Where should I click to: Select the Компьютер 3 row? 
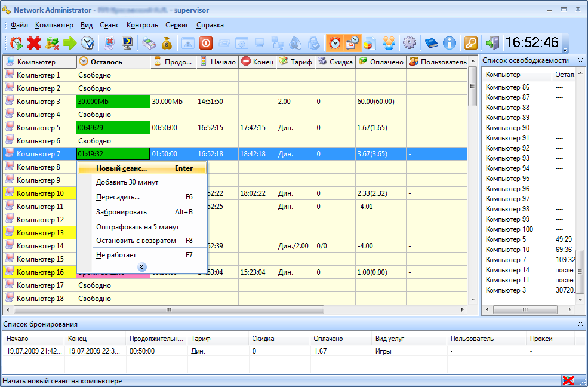pos(235,102)
